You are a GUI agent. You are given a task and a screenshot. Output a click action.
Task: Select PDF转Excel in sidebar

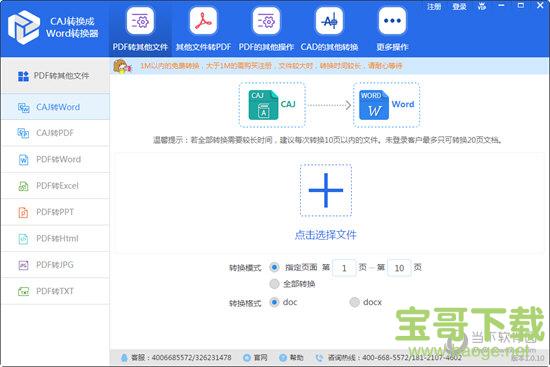tap(55, 186)
